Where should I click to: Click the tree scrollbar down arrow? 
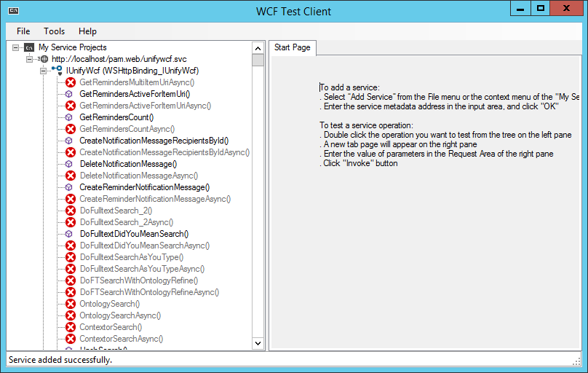(x=258, y=343)
